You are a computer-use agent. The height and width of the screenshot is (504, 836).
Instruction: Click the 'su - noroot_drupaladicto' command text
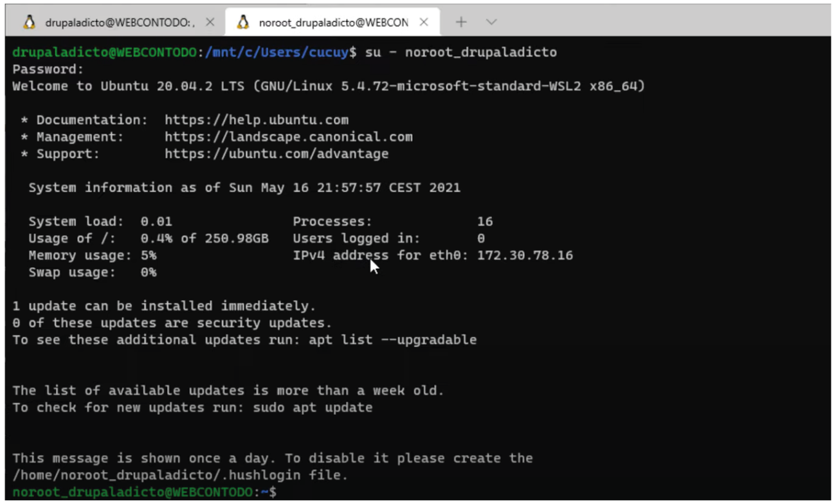coord(460,53)
